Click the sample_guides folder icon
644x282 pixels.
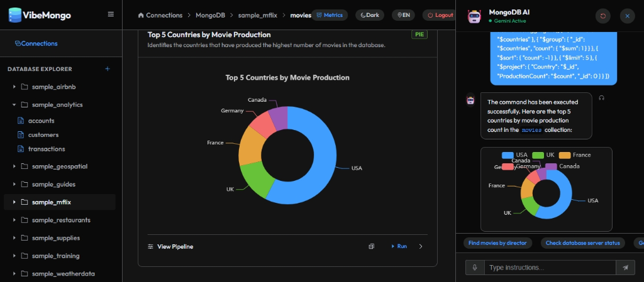[x=25, y=185]
